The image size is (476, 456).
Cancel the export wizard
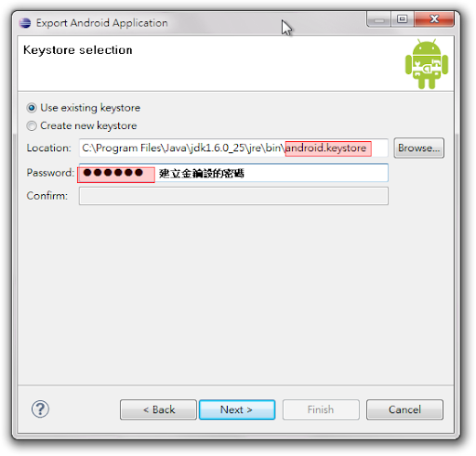[x=404, y=410]
